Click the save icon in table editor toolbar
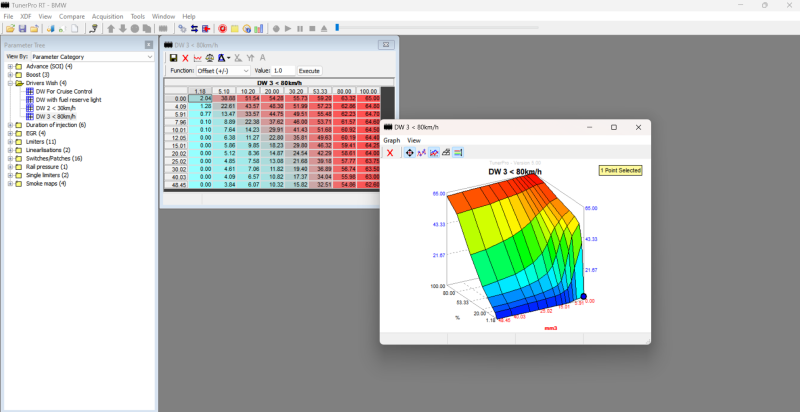The height and width of the screenshot is (412, 800). 174,58
